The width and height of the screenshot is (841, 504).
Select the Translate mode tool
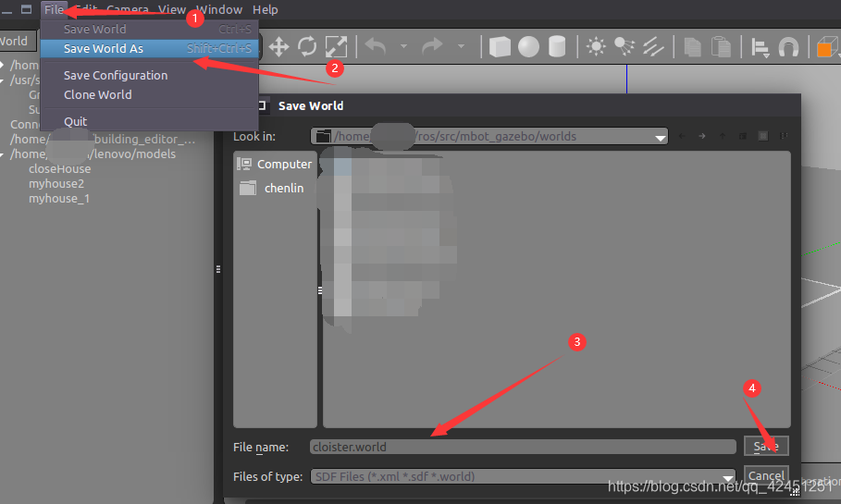point(278,46)
